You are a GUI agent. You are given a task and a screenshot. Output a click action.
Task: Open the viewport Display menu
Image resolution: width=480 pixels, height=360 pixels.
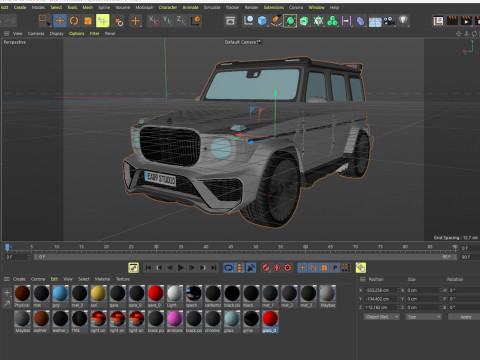point(57,33)
